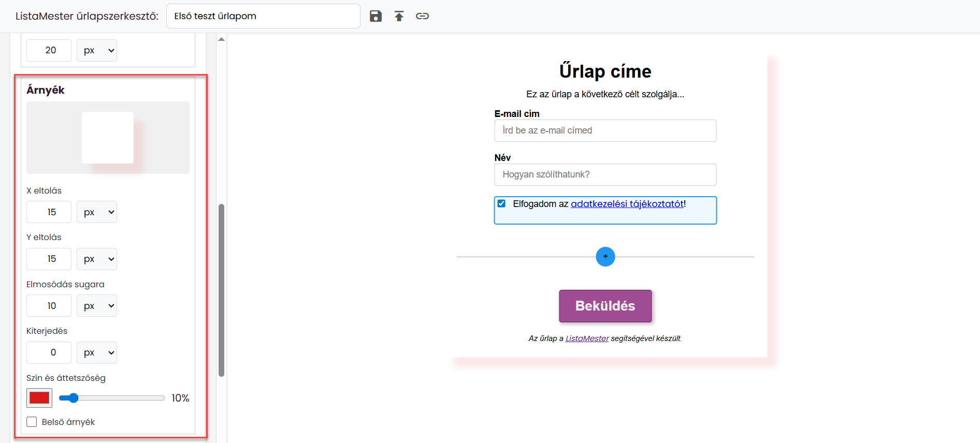
Task: Click the X eltolás value field
Action: [49, 212]
